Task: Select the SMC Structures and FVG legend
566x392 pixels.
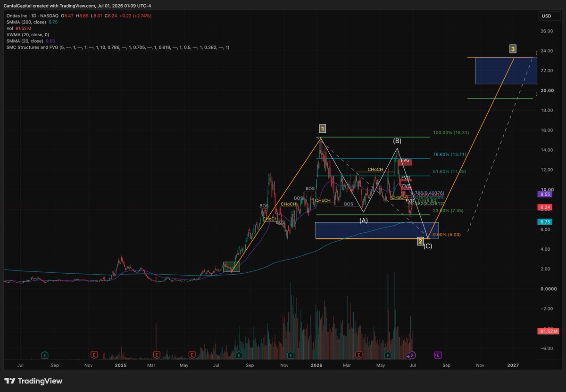Action: (x=118, y=47)
